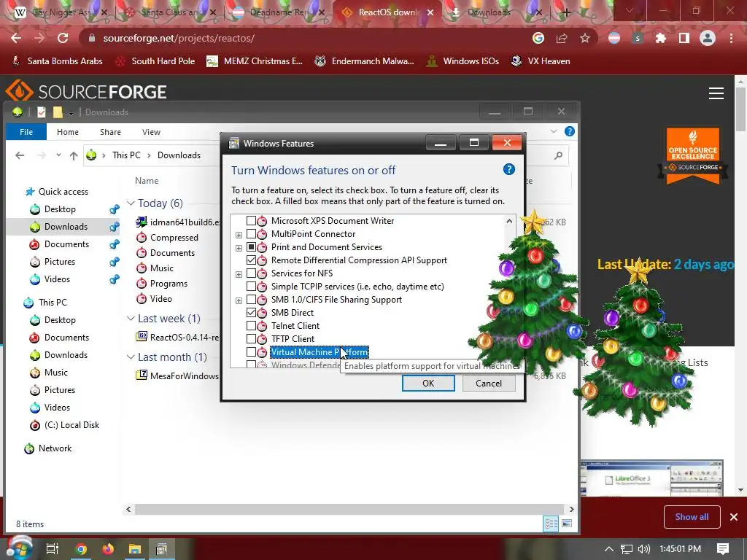Toggle Print and Document Services checkbox
The image size is (747, 560).
point(251,247)
